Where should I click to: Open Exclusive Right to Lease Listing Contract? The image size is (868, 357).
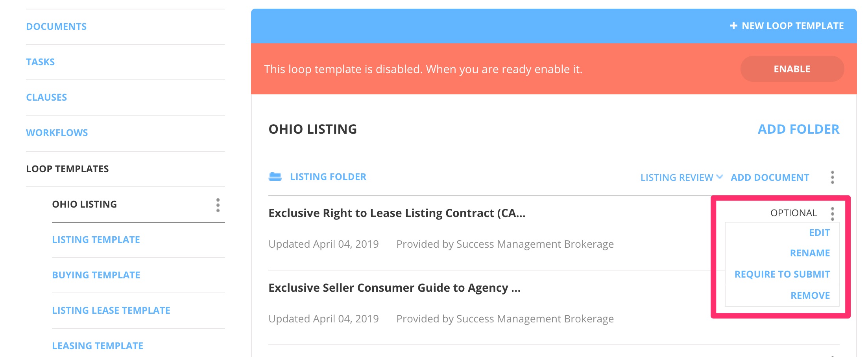coord(397,213)
